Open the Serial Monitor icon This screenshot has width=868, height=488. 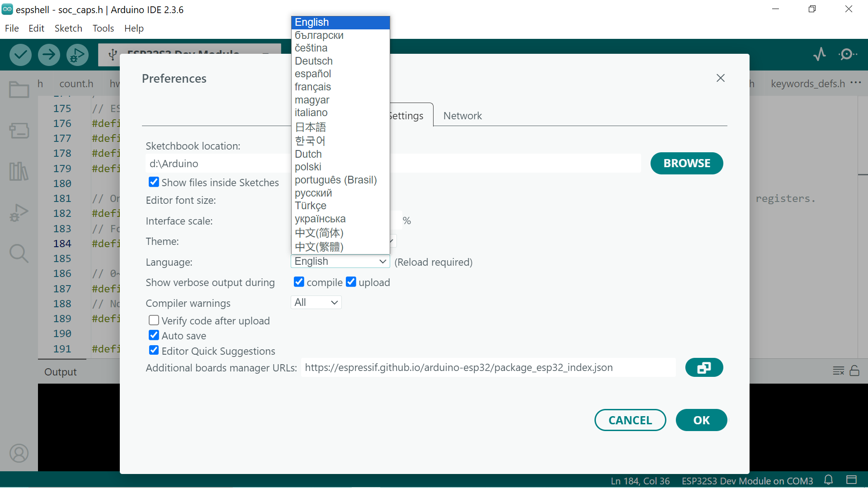coord(847,55)
